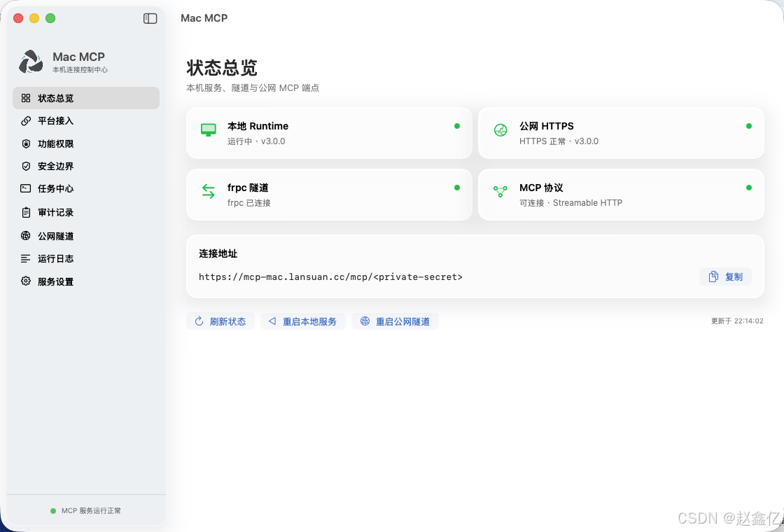
Task: Click the Mac MCP logo icon
Action: pyautogui.click(x=31, y=62)
